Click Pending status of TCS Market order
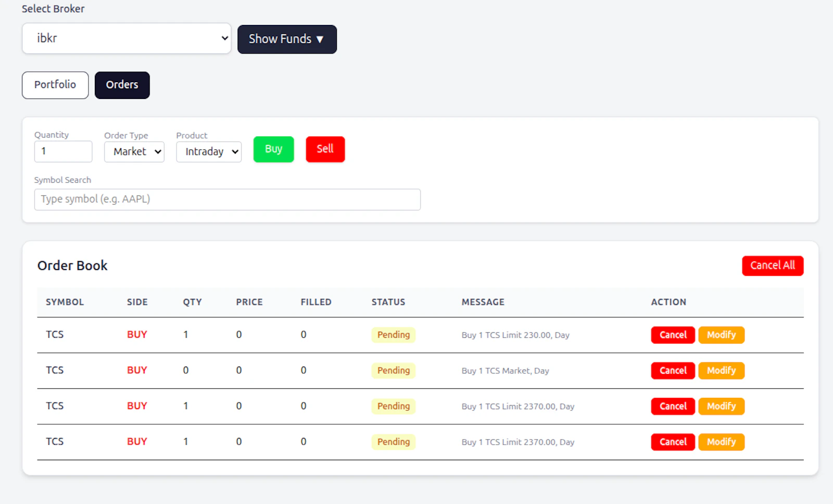Screen dimensions: 833x504 [x=394, y=371]
